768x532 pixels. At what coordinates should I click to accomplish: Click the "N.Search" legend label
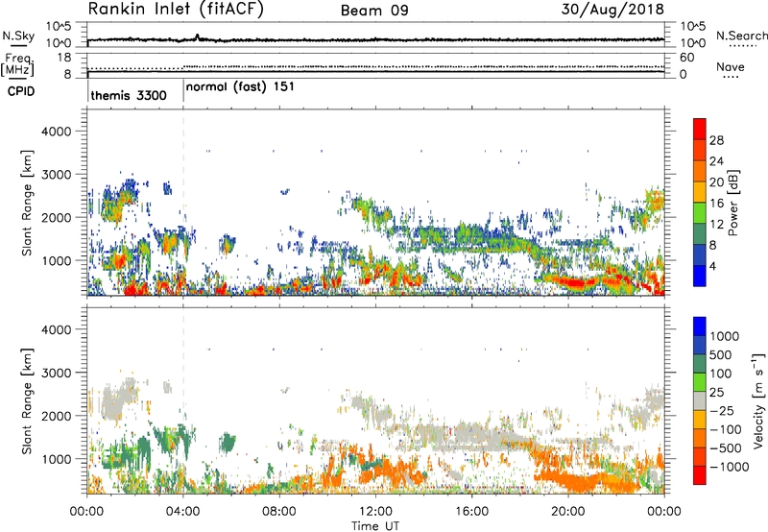click(741, 36)
